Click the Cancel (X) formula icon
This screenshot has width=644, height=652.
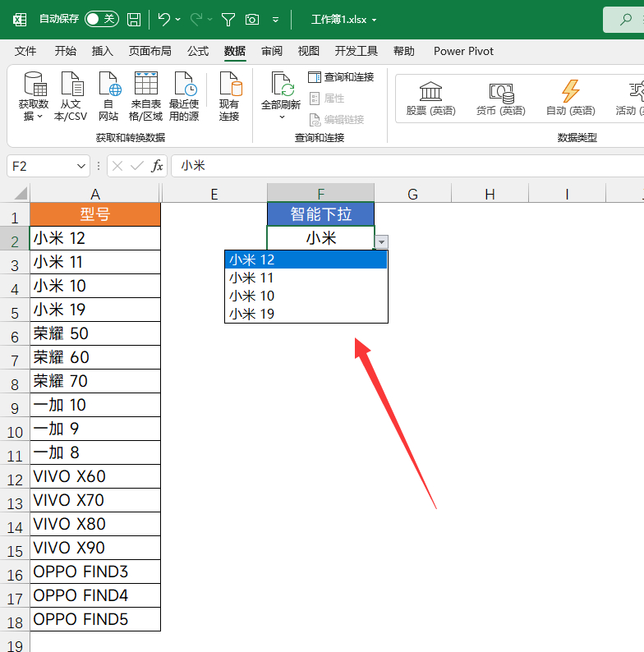pos(117,167)
